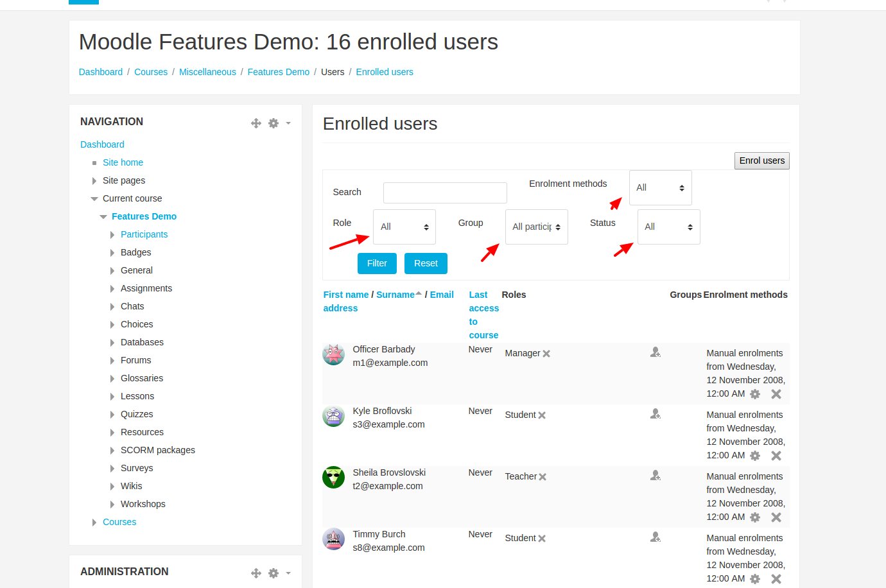Select Wikis in the Navigation tree
Image resolution: width=886 pixels, height=588 pixels.
pos(132,486)
